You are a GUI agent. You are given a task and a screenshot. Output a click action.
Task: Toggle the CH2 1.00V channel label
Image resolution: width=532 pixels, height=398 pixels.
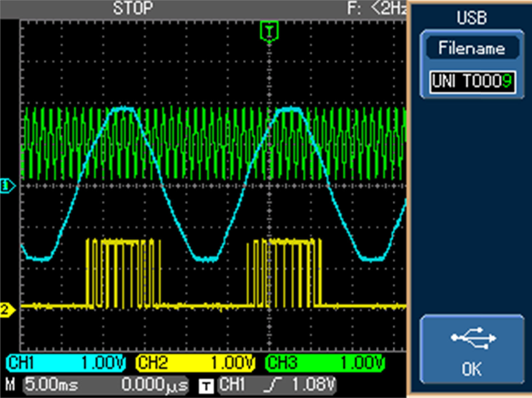coord(196,363)
